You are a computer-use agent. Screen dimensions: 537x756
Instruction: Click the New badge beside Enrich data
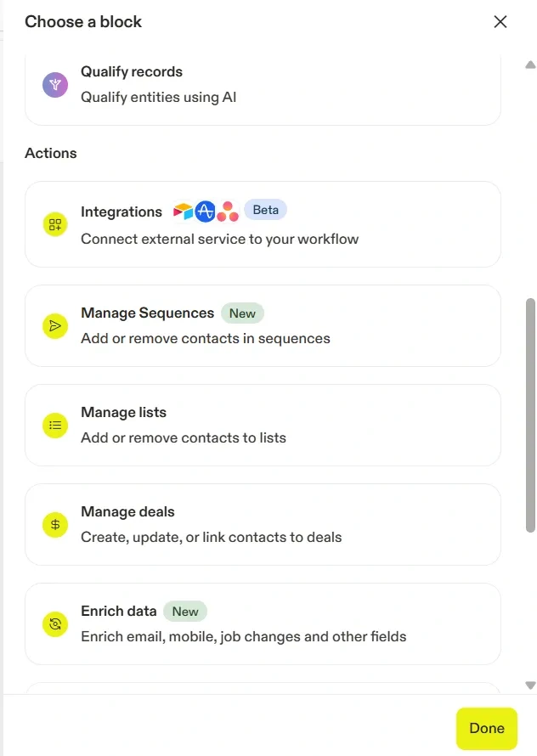[185, 612]
